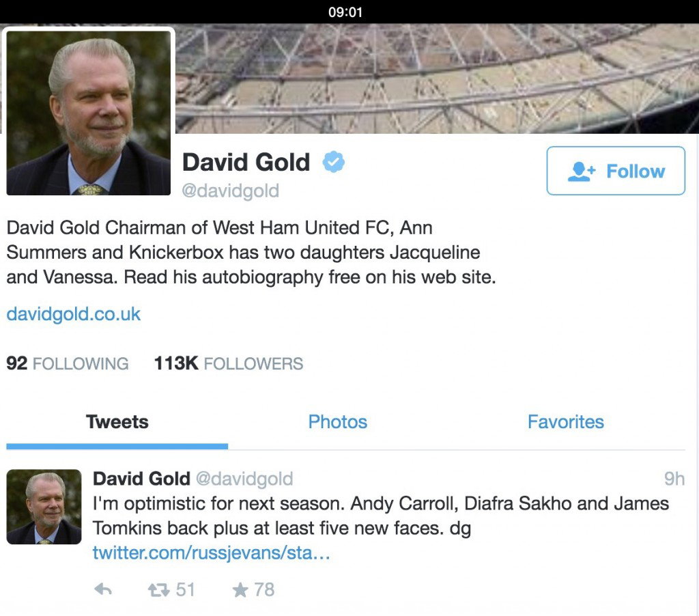View the 92 Following list
Viewport: 699px width, 616px height.
coord(68,363)
